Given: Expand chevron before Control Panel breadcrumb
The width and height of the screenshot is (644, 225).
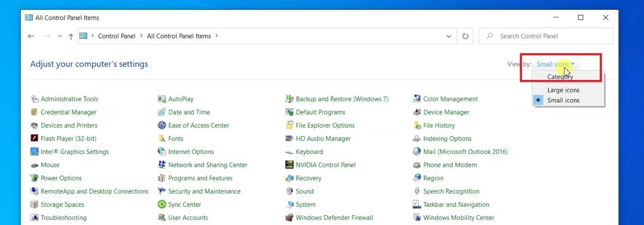Looking at the screenshot, I should pyautogui.click(x=93, y=36).
